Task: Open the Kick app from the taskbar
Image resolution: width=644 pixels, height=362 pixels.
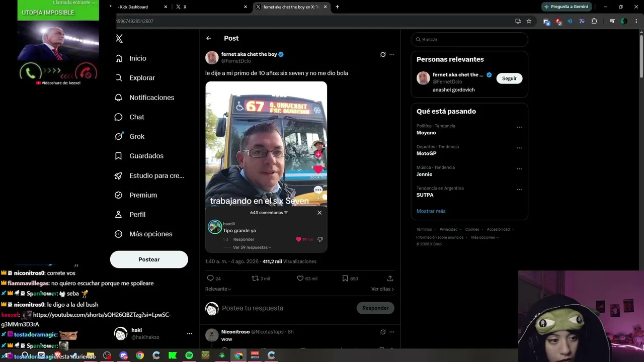Action: 173,355
